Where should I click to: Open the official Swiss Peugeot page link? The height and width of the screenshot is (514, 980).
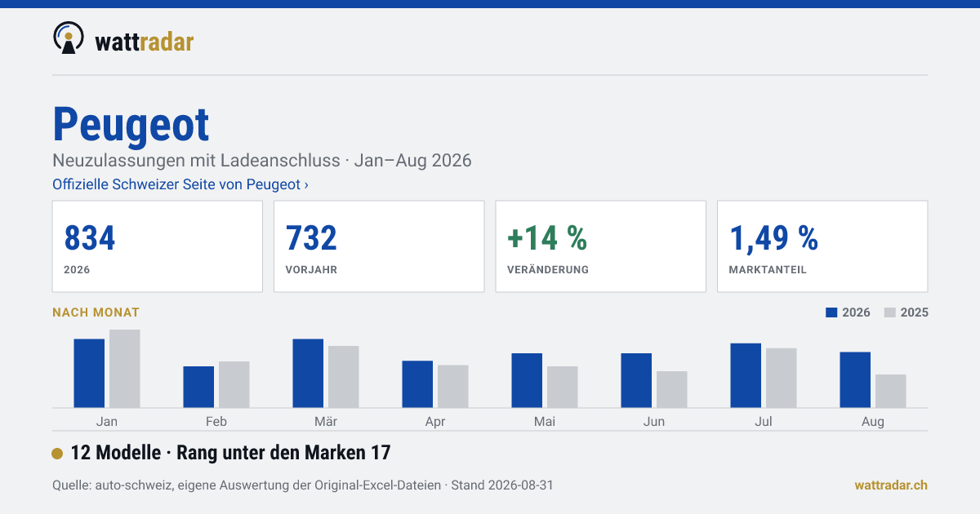pos(180,184)
